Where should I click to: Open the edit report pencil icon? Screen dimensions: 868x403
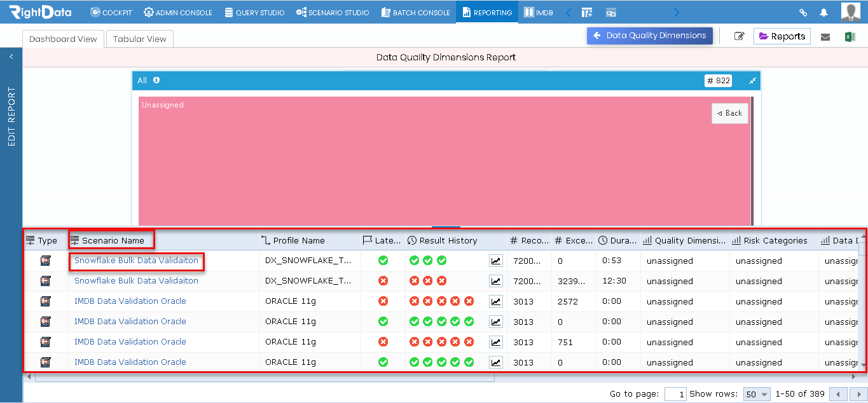(739, 36)
